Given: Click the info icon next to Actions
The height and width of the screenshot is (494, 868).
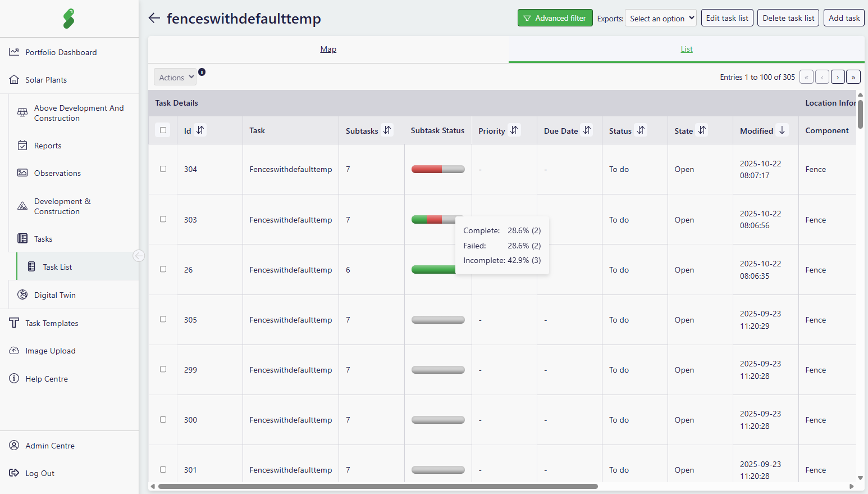Looking at the screenshot, I should coord(202,72).
